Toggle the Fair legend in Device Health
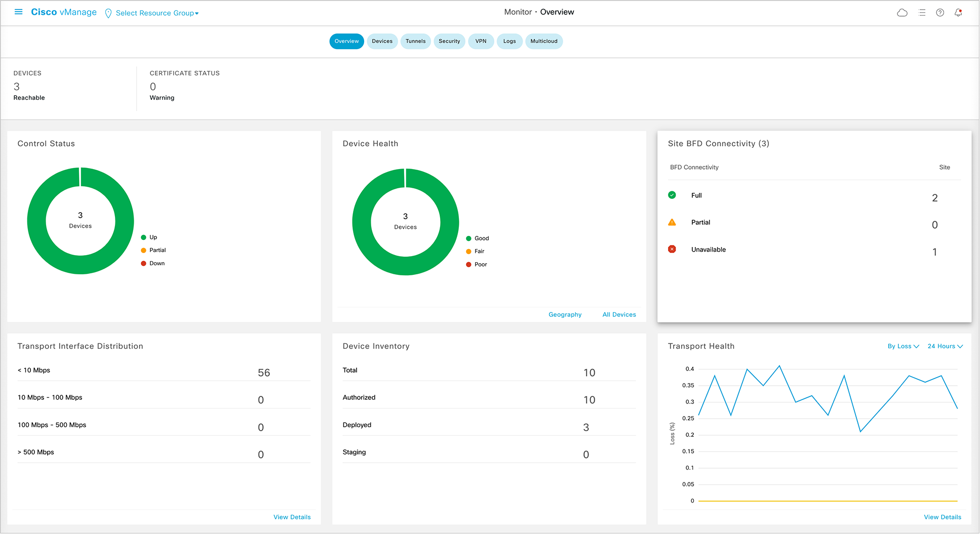Screen dimensions: 980x534 (475, 252)
